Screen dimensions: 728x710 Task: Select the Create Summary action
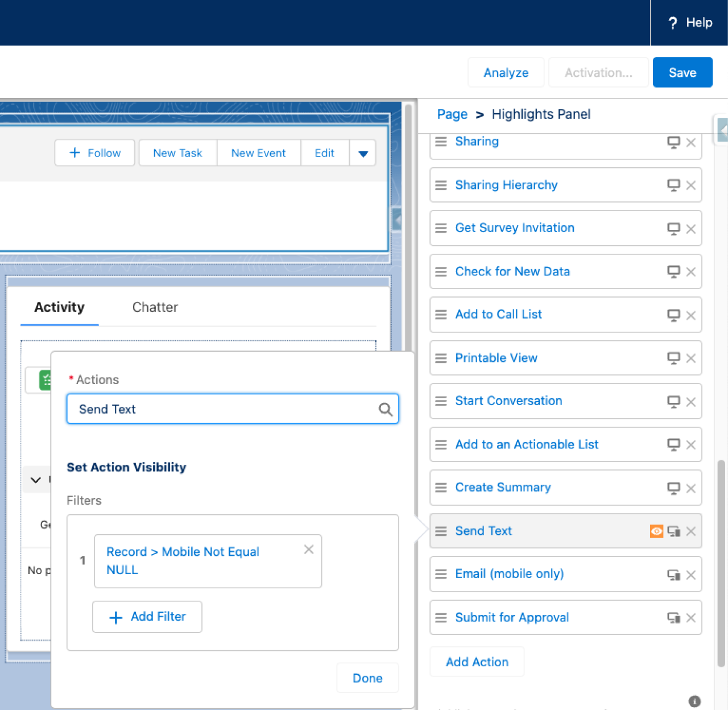pyautogui.click(x=503, y=487)
